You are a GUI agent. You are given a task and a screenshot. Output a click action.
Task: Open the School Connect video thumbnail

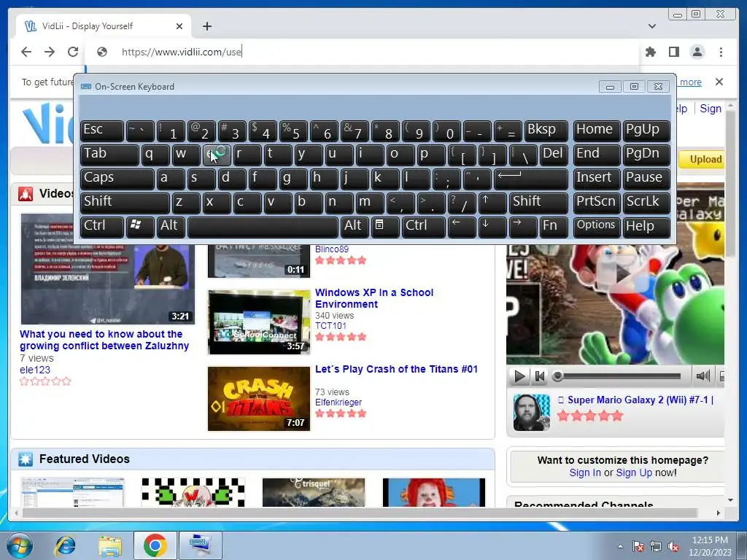[259, 322]
